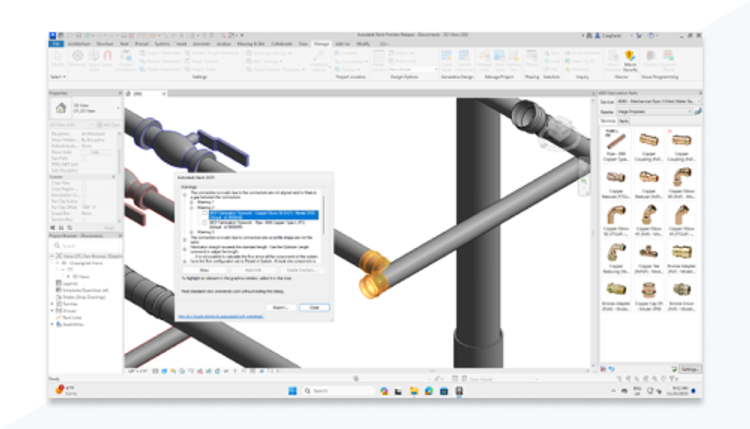Click Show button in warnings dialog
Screen dimensions: 750x429
coord(204,270)
